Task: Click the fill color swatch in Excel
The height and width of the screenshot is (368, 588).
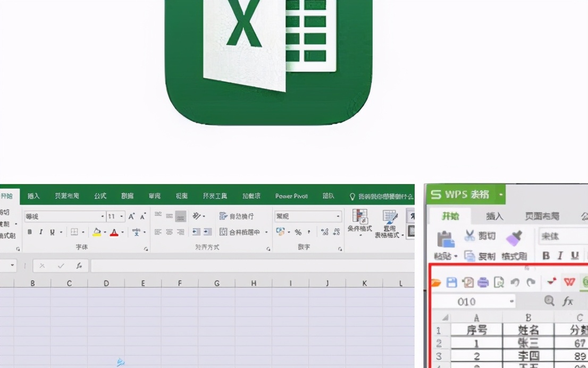Action: pos(96,231)
